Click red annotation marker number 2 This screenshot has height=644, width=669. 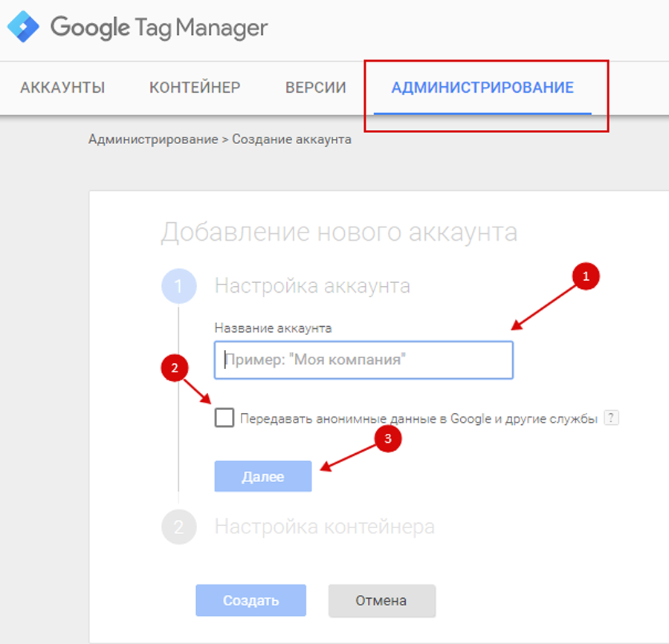pos(175,368)
